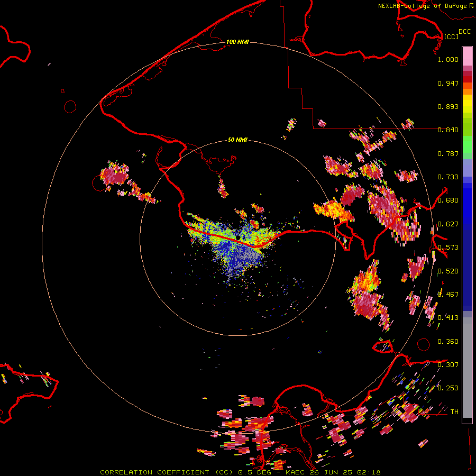The image size is (476, 476).
Task: Select the 0.307 scale value
Action: pyautogui.click(x=448, y=364)
